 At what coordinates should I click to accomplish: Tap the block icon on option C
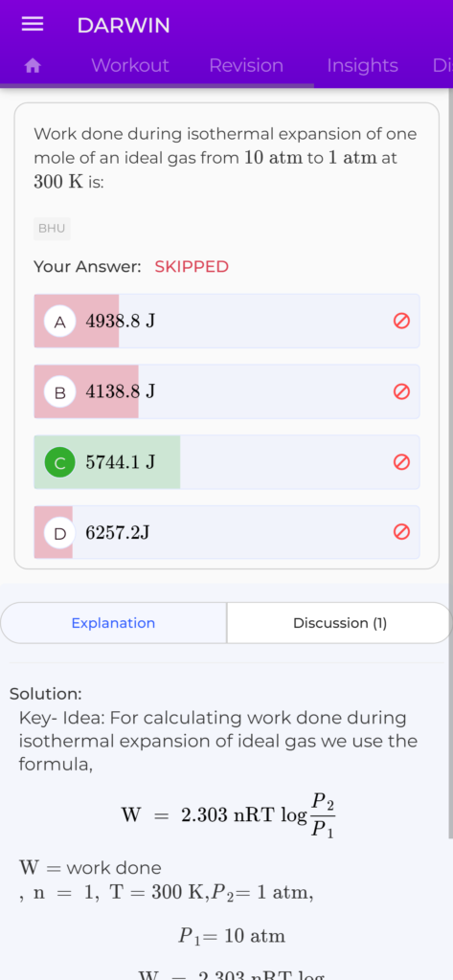pos(401,462)
